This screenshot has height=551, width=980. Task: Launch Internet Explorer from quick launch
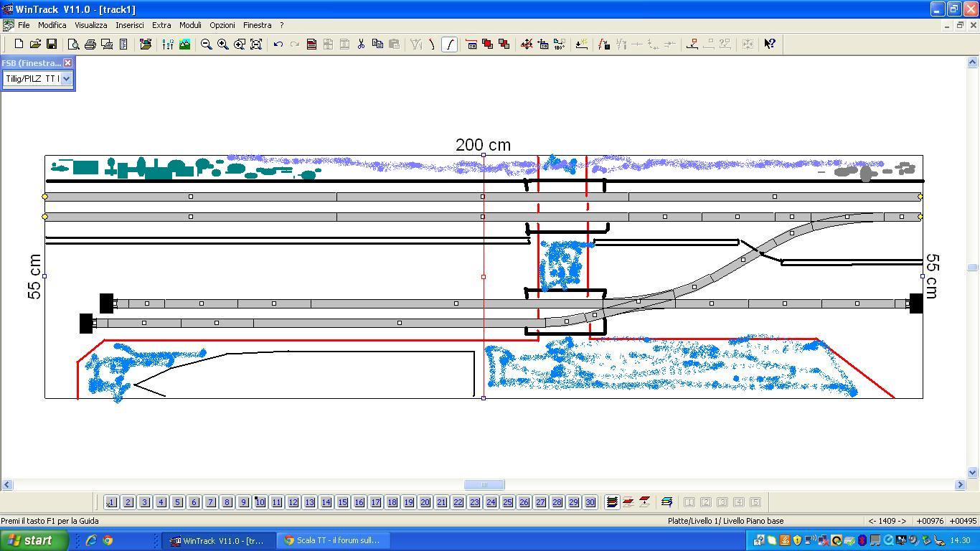91,540
